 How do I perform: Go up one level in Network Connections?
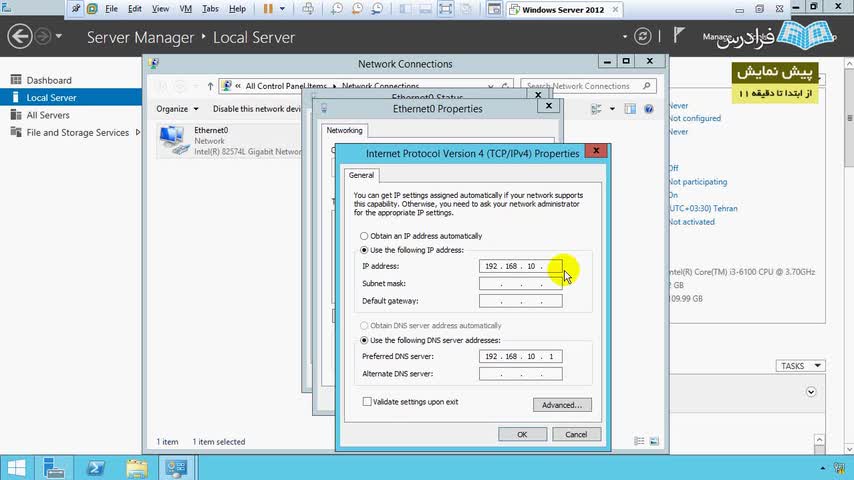pos(210,86)
